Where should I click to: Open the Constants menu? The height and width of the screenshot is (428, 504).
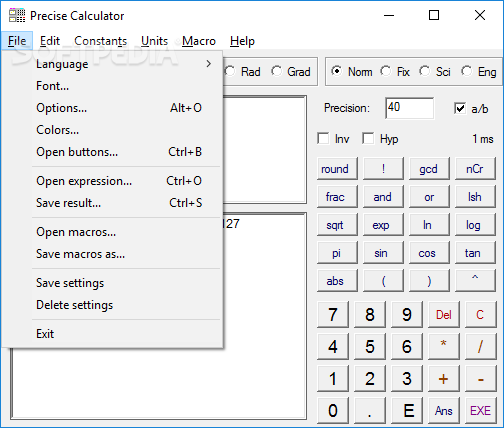101,41
